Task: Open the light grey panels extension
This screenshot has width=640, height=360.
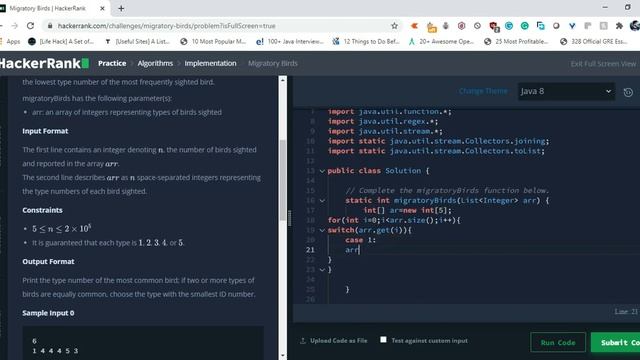Action: pyautogui.click(x=588, y=26)
